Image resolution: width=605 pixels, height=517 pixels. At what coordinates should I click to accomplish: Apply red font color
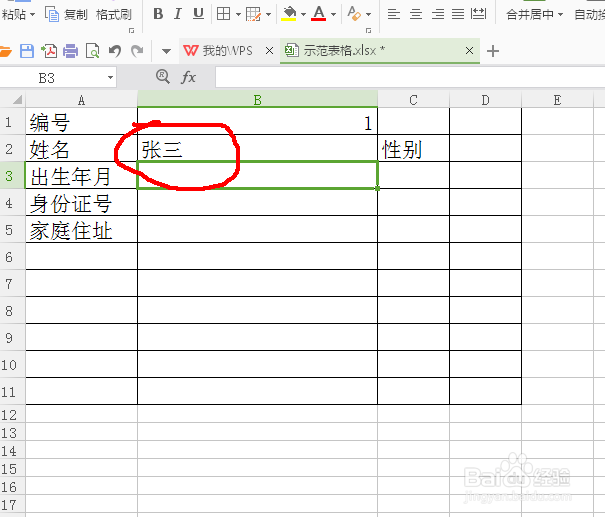click(x=319, y=14)
